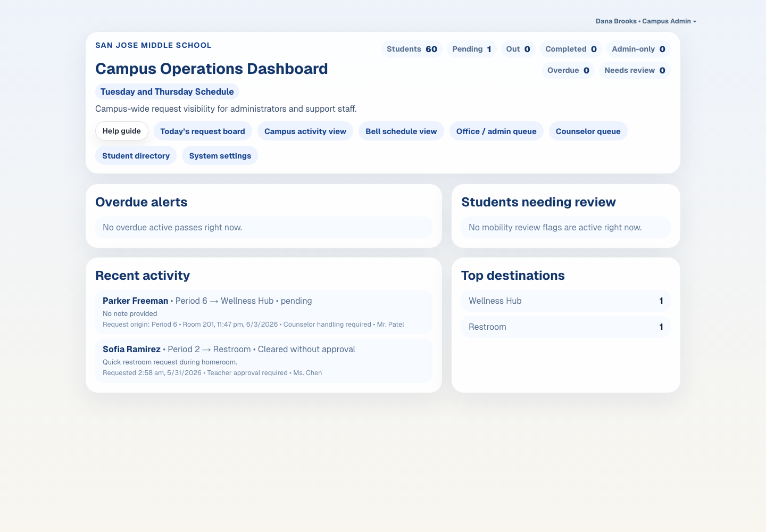Viewport: 766px width, 532px height.
Task: Click the 'Quick restroom request during homeroom' note
Action: click(x=170, y=362)
